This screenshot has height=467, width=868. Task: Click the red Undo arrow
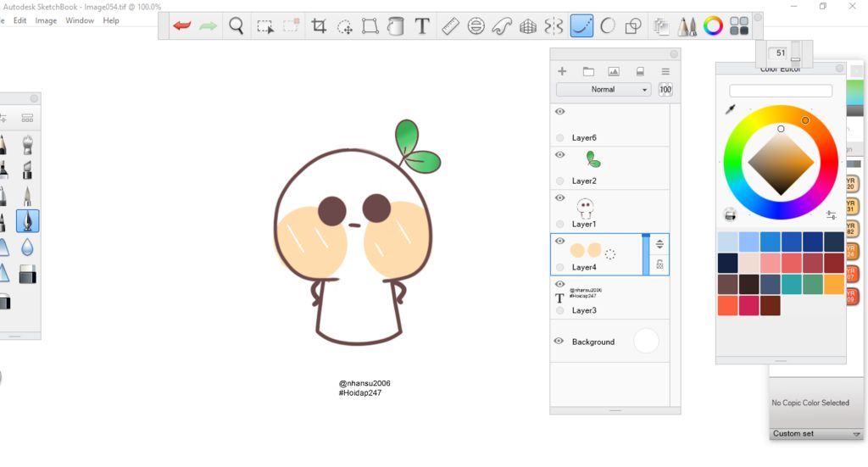click(181, 26)
